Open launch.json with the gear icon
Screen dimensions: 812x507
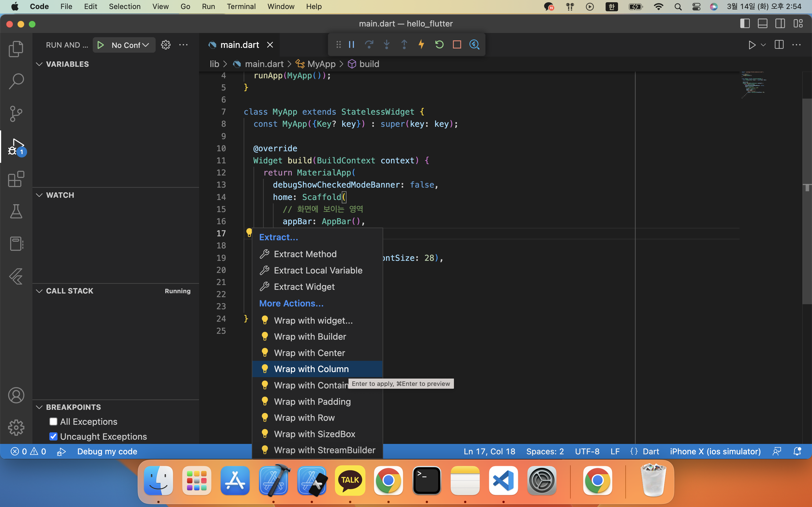(x=166, y=45)
